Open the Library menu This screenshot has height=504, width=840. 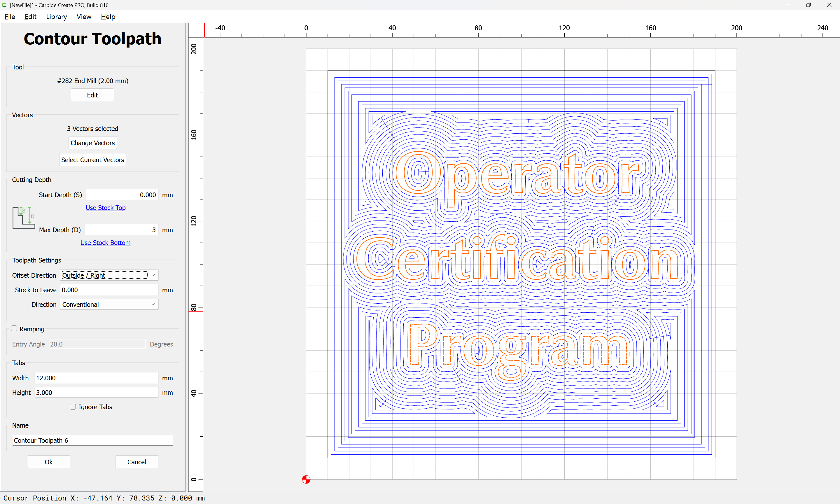[56, 17]
